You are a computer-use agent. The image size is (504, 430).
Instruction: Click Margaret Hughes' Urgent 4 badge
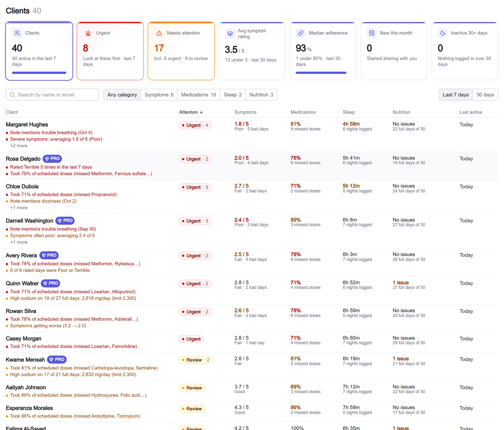pyautogui.click(x=195, y=125)
